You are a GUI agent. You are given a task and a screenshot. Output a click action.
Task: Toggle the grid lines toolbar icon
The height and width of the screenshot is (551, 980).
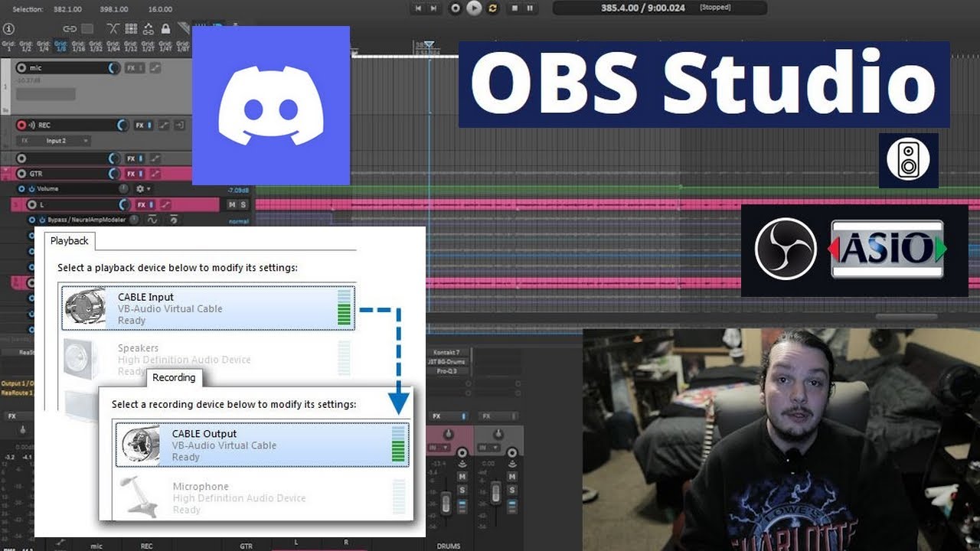pos(131,29)
